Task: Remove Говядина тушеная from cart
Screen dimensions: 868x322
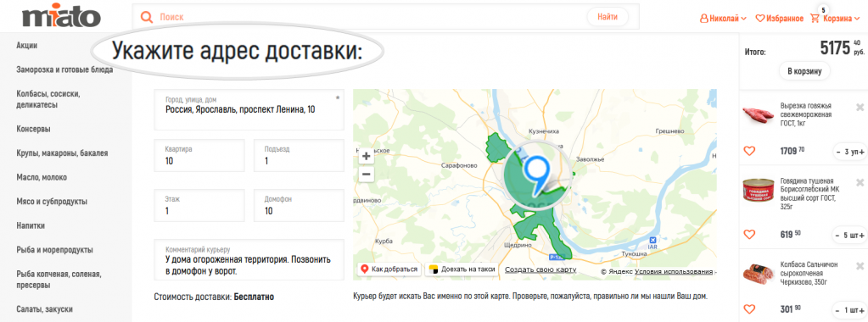Action: coord(860,182)
